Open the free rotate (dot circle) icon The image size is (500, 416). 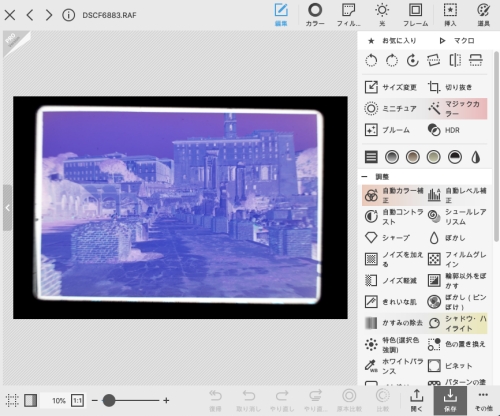(x=413, y=60)
